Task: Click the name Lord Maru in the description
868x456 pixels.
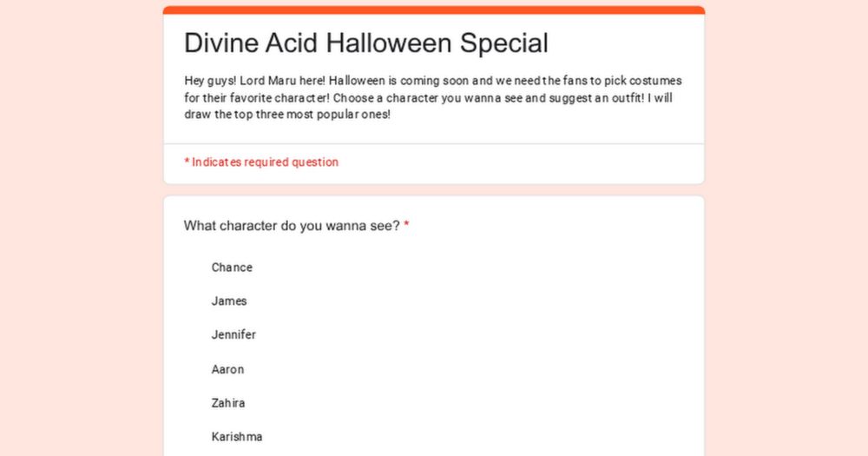Action: coord(268,81)
